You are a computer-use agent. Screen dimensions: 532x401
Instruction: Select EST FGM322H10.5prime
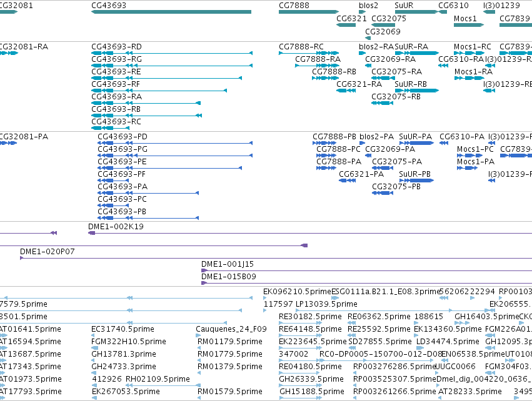click(x=129, y=342)
